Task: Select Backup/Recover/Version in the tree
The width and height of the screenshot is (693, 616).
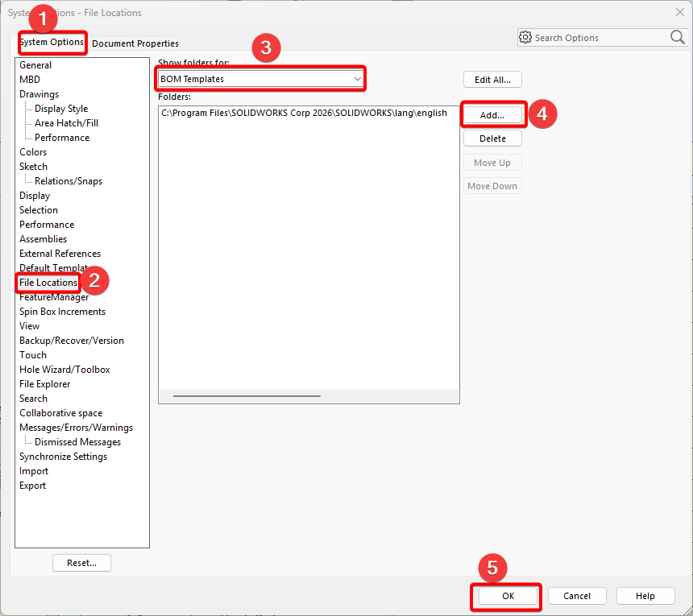Action: point(72,341)
